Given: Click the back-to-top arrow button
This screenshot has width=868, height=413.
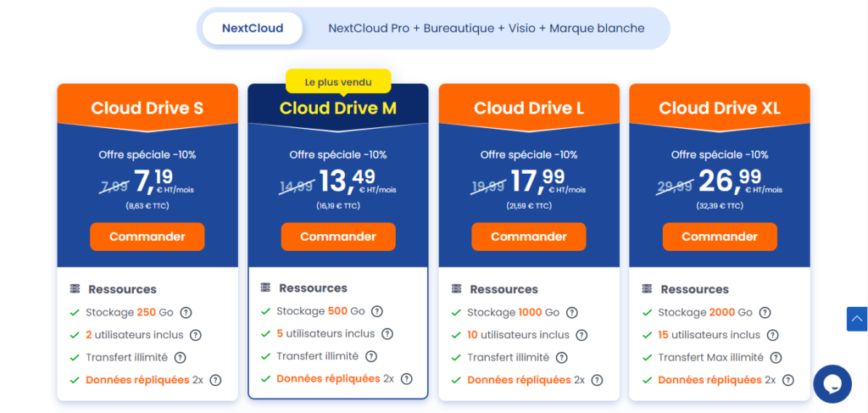Looking at the screenshot, I should 857,319.
